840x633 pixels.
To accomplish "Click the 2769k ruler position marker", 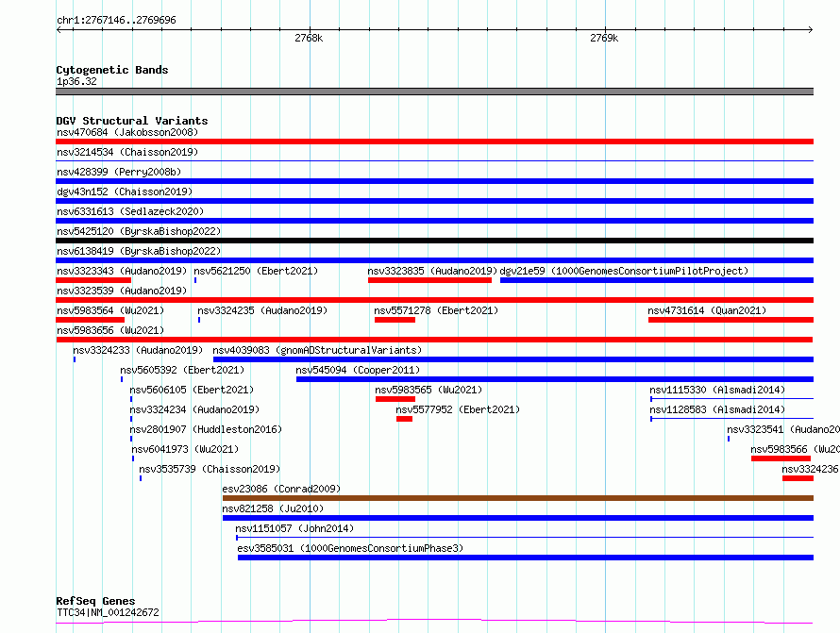I will tap(604, 38).
